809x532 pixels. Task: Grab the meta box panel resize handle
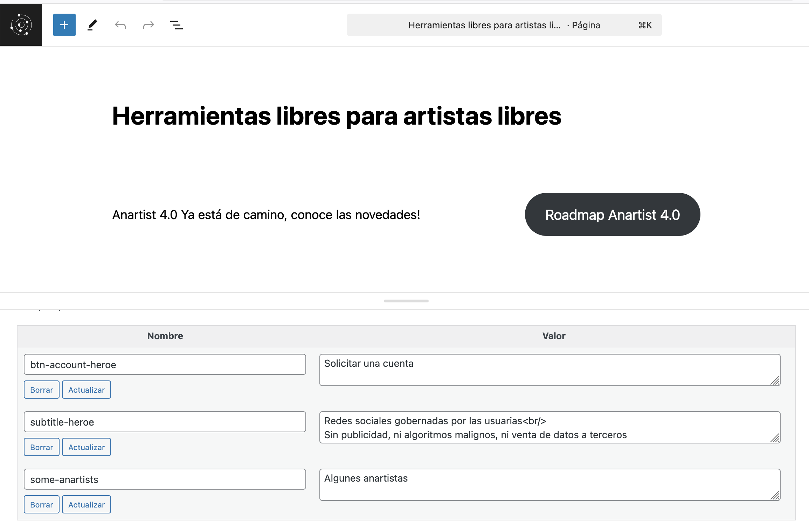(x=406, y=301)
